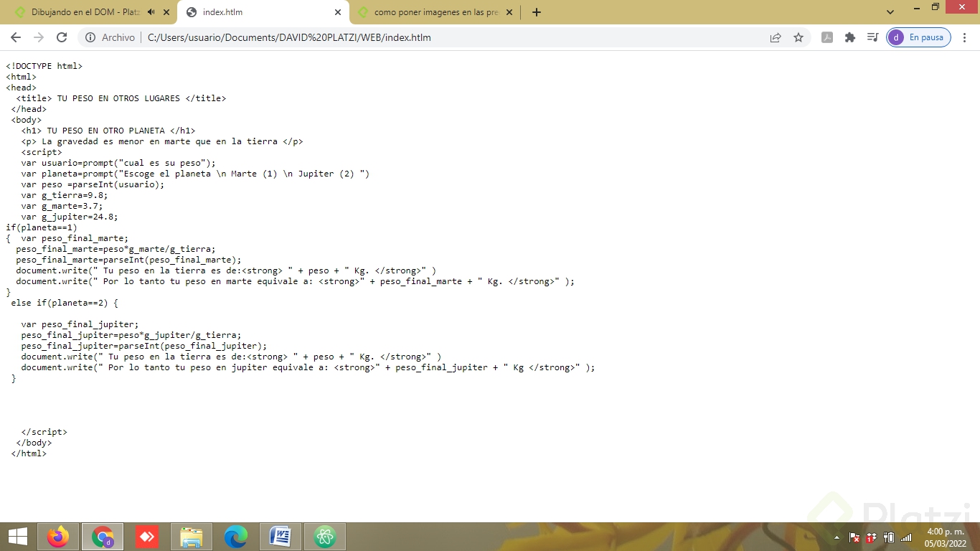The height and width of the screenshot is (551, 980).
Task: Click the title line "TU PESO EN OTROS LUGARES"
Action: pos(121,98)
